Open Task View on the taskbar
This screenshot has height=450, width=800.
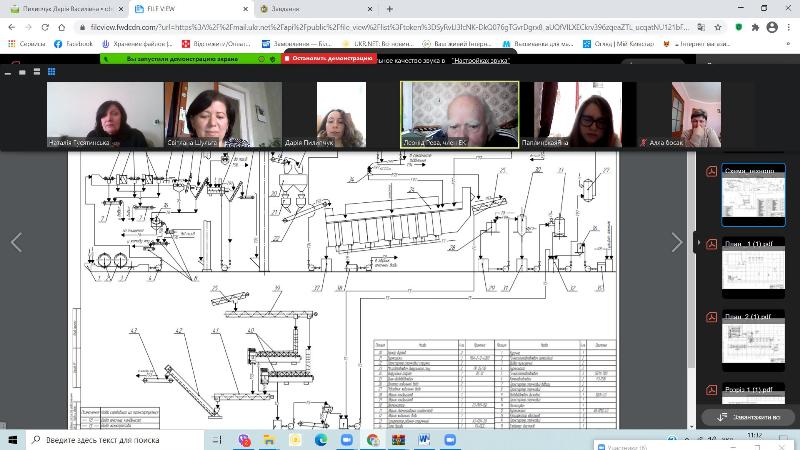(217, 440)
